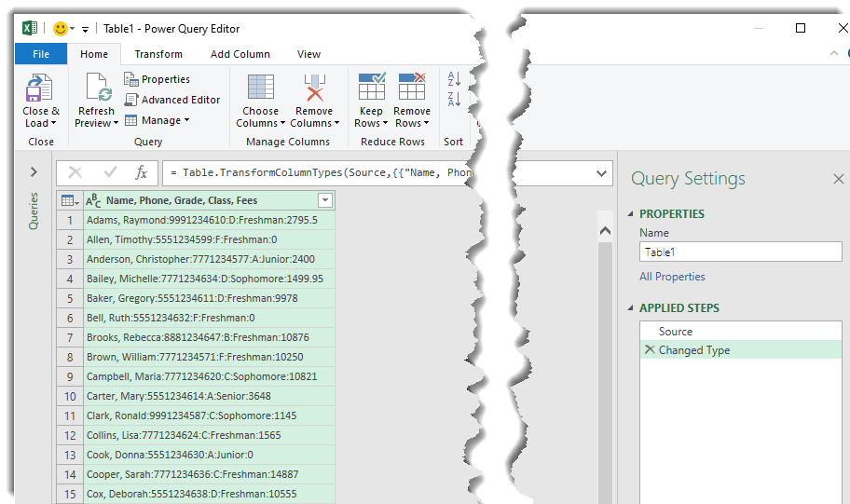Select the Bailey, Michelle row cell
Viewport: 850px width, 504px height.
pyautogui.click(x=210, y=279)
